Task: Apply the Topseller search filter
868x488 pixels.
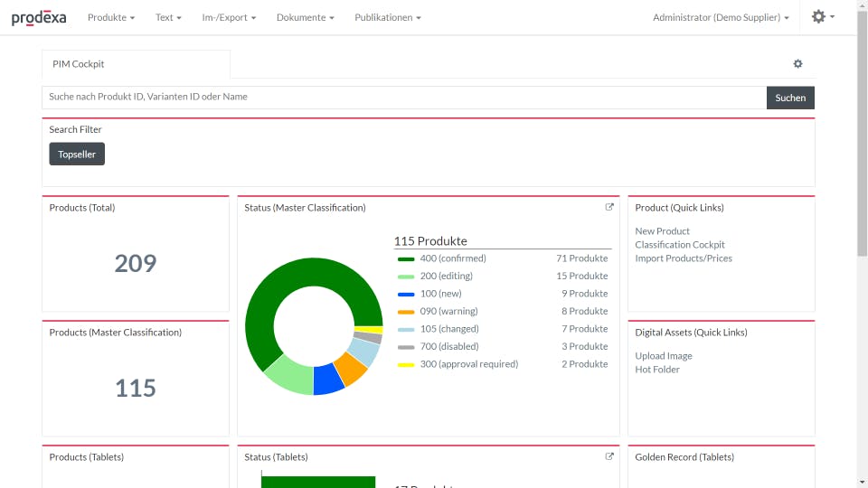Action: click(77, 155)
